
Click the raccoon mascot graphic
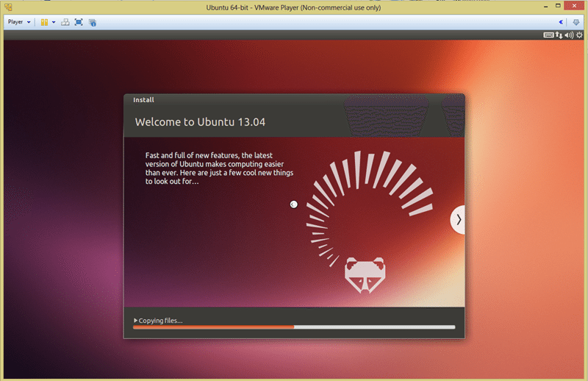tap(365, 275)
